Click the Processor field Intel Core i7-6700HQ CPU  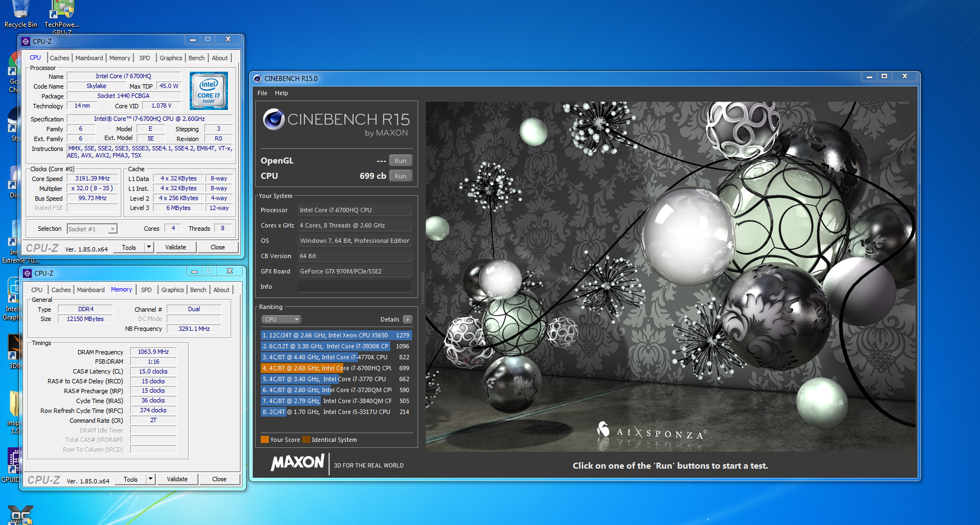pos(355,210)
